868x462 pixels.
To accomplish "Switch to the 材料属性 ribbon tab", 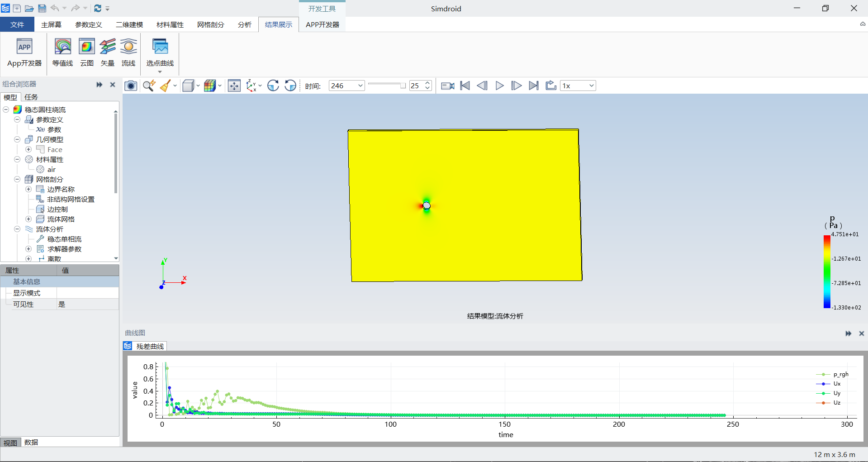I will click(x=170, y=24).
